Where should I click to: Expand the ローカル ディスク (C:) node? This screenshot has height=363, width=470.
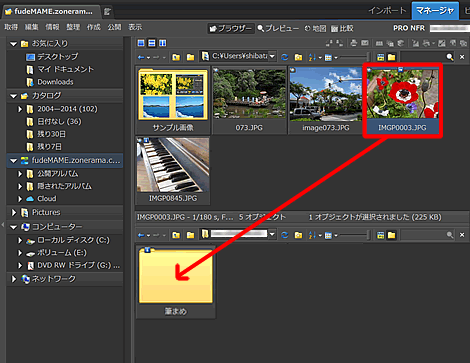[20, 240]
